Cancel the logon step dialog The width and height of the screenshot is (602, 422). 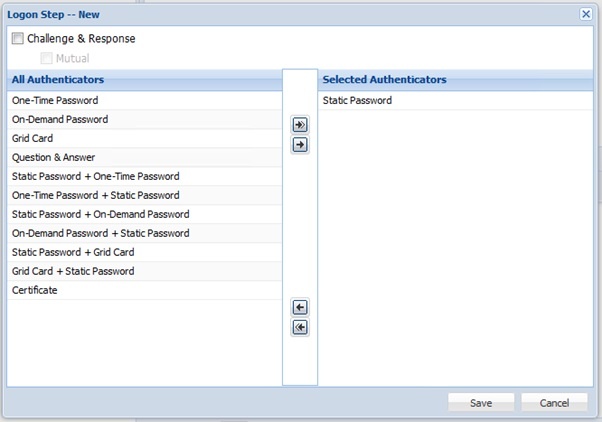tap(554, 402)
